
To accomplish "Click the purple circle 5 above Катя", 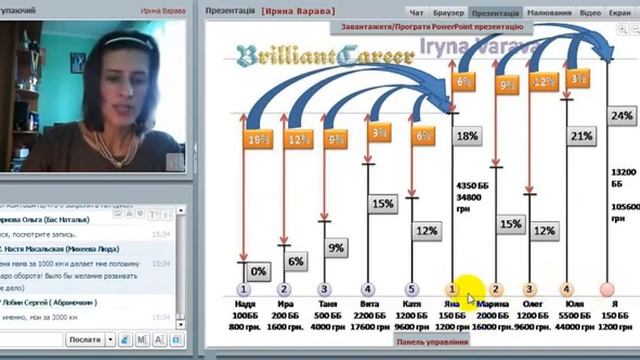I will [x=411, y=289].
